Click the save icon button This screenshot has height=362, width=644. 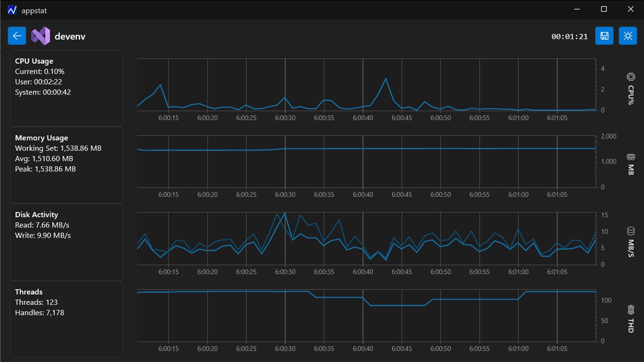[x=604, y=35]
